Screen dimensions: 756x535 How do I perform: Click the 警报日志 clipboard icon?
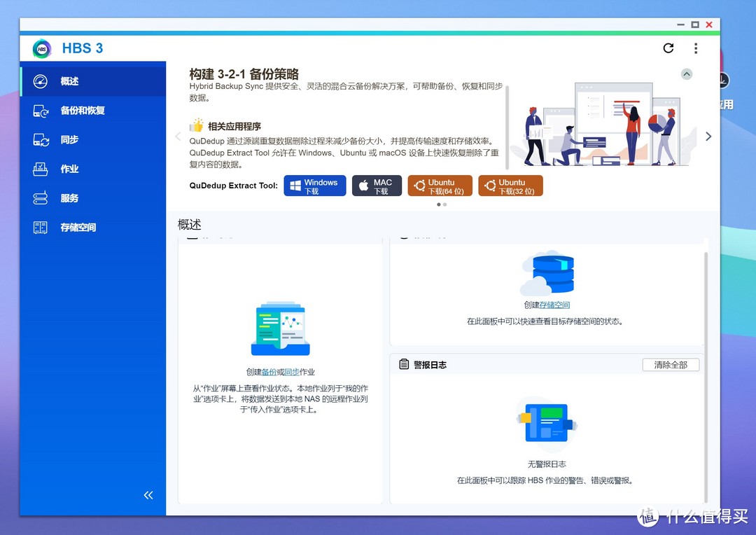tap(404, 364)
